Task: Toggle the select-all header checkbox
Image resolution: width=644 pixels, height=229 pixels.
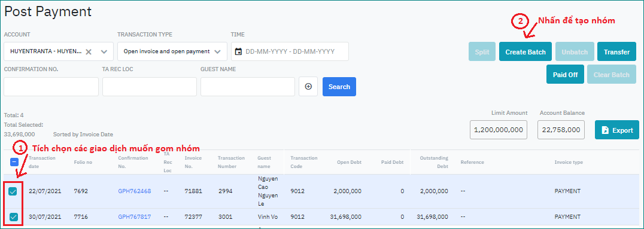Action: pos(14,162)
